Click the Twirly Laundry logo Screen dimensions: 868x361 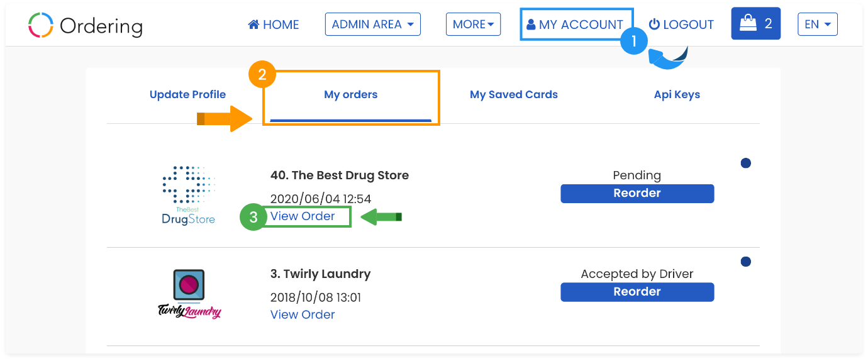tap(189, 294)
